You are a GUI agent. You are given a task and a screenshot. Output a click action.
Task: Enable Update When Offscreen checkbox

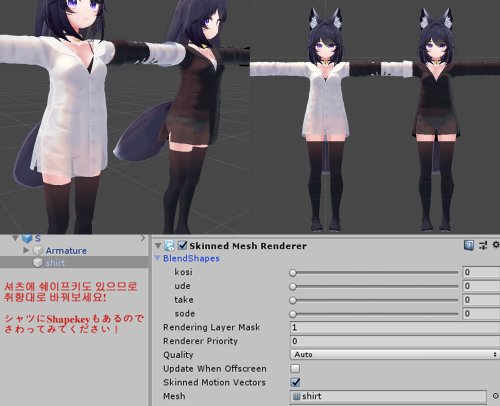(x=295, y=368)
